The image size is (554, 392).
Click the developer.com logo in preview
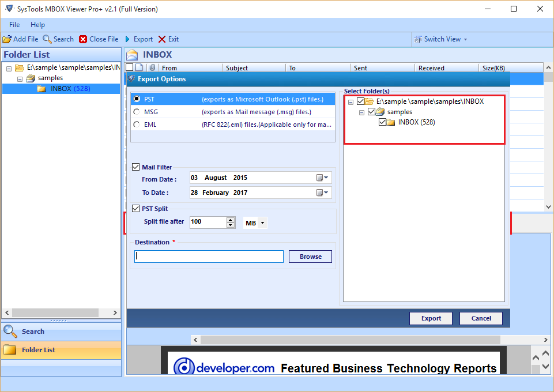tap(224, 367)
